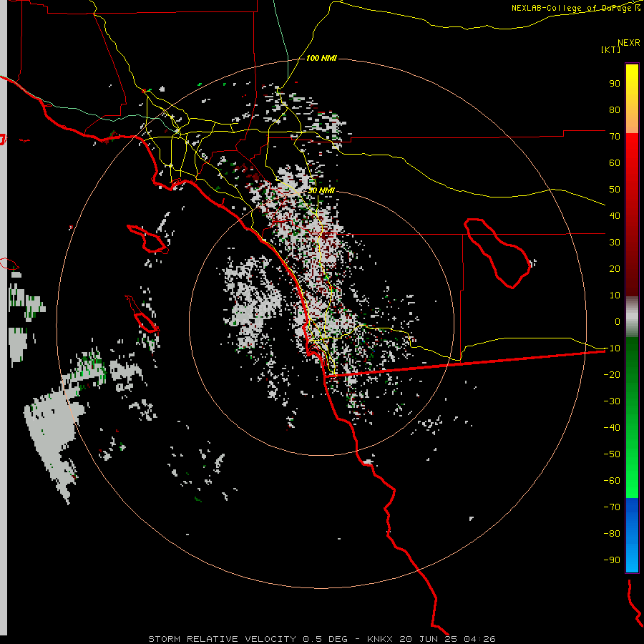Pick the gray zero-velocity band of the color bar

pyautogui.click(x=632, y=317)
